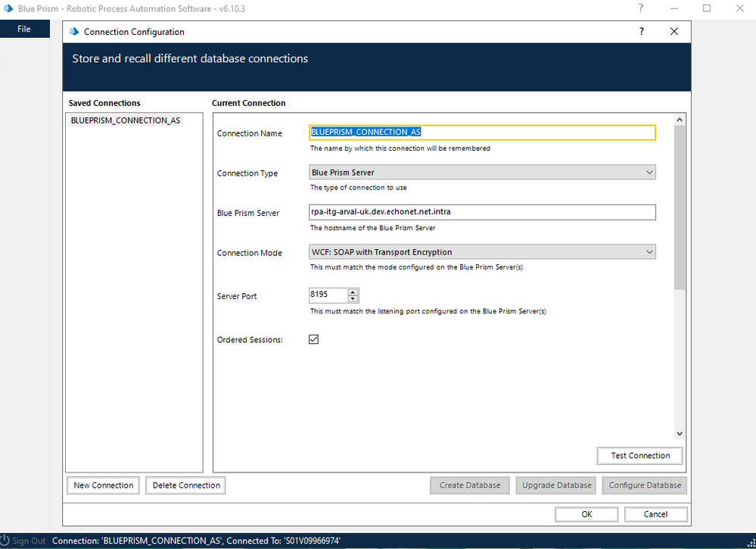
Task: Open the Connection Mode dropdown
Action: pyautogui.click(x=482, y=252)
